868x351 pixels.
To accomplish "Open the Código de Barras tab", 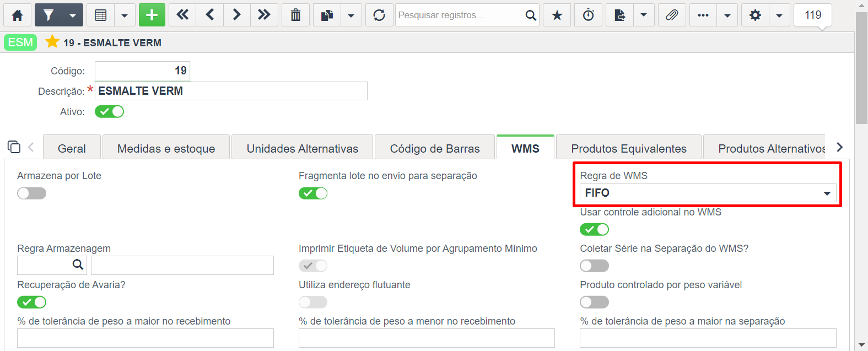I will tap(435, 148).
